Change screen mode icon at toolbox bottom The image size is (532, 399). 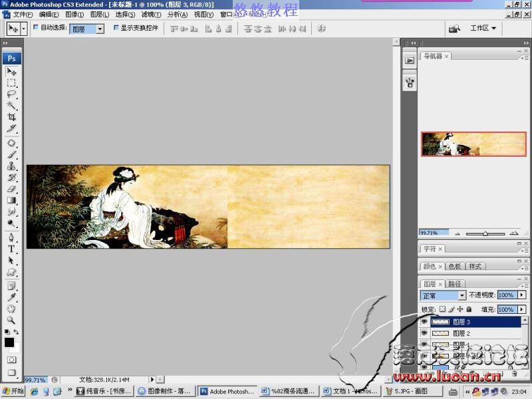[11, 372]
